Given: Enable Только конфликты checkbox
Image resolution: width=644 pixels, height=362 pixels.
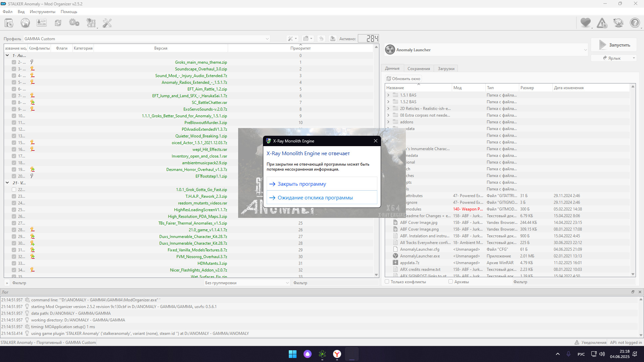Looking at the screenshot, I should pos(387,282).
